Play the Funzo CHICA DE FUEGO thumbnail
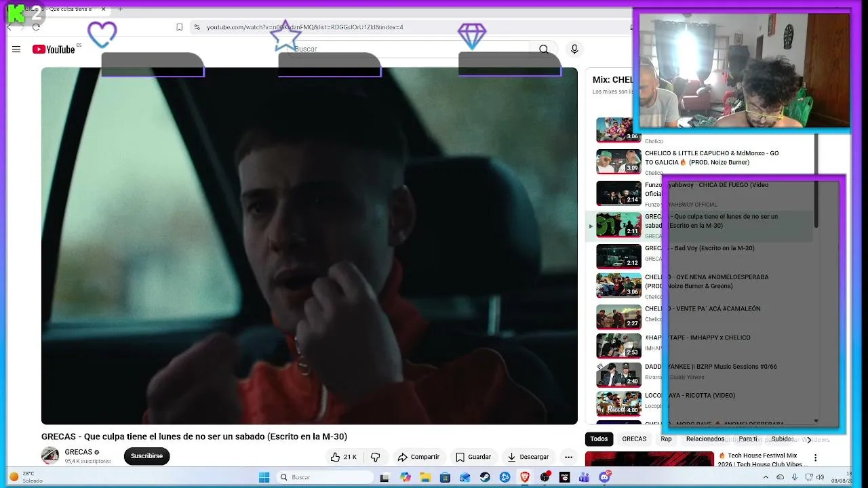 click(x=618, y=193)
